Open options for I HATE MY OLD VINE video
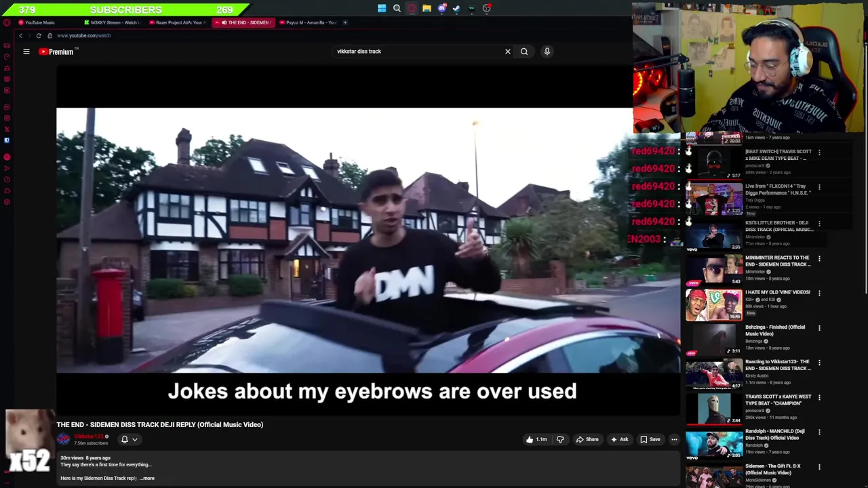The height and width of the screenshot is (488, 868). pos(819,293)
